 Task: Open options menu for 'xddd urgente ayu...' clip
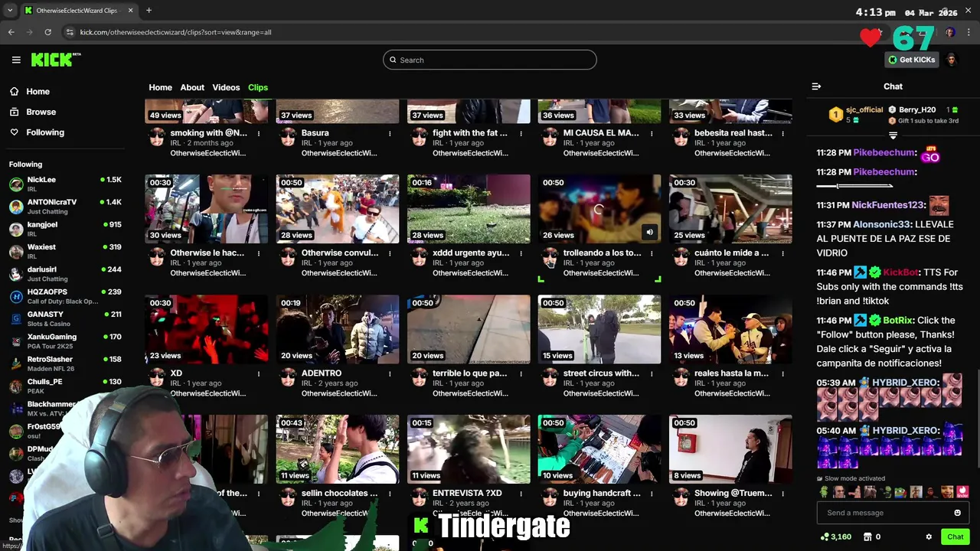pos(521,253)
